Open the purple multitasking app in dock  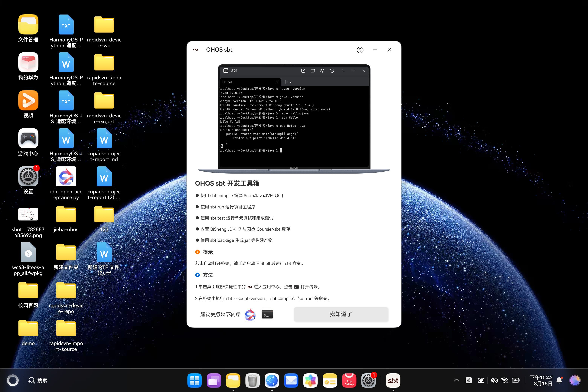pos(214,381)
